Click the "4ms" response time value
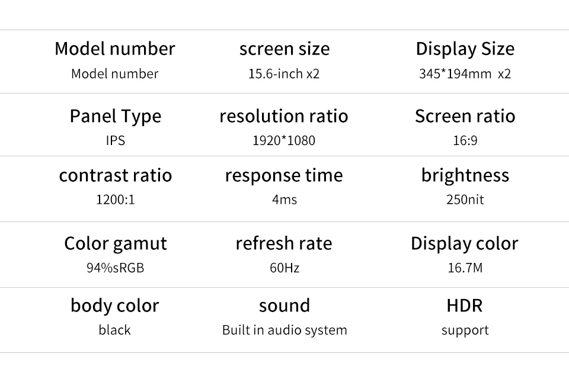This screenshot has width=569, height=392. pyautogui.click(x=284, y=200)
